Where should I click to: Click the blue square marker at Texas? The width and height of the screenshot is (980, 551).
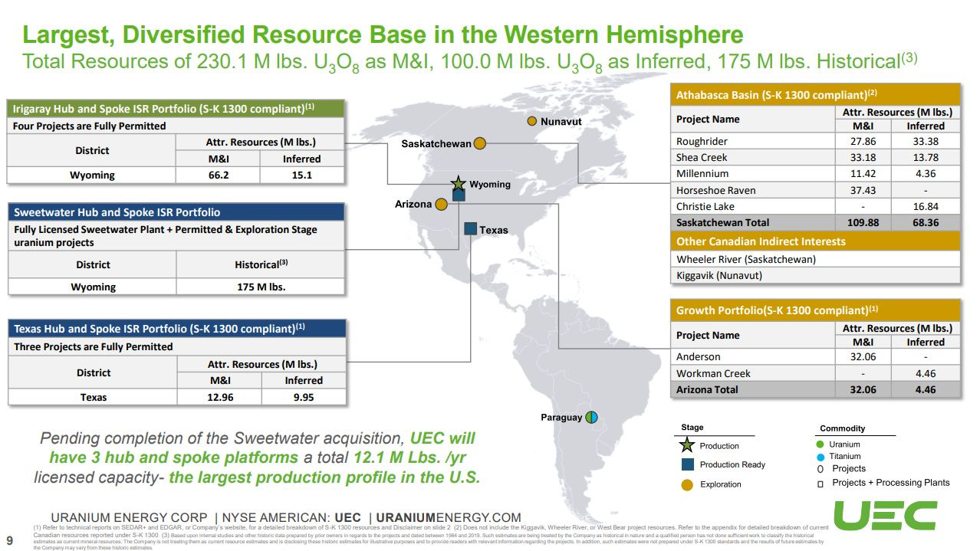tap(471, 228)
